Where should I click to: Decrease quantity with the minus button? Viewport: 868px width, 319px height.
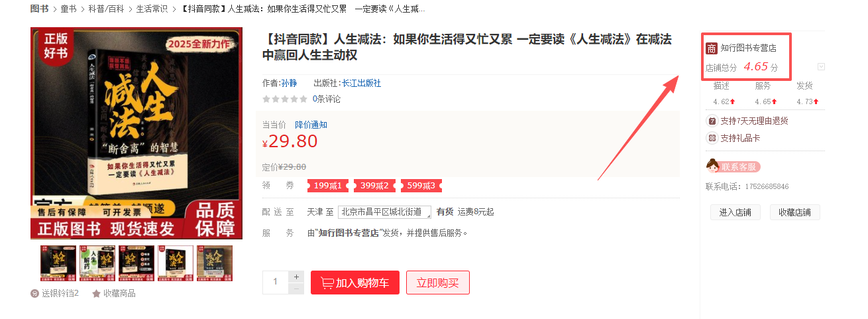[x=296, y=288]
